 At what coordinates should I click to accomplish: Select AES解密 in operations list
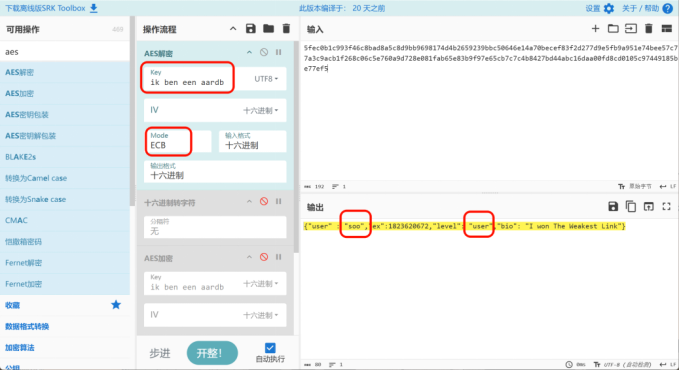(x=65, y=72)
